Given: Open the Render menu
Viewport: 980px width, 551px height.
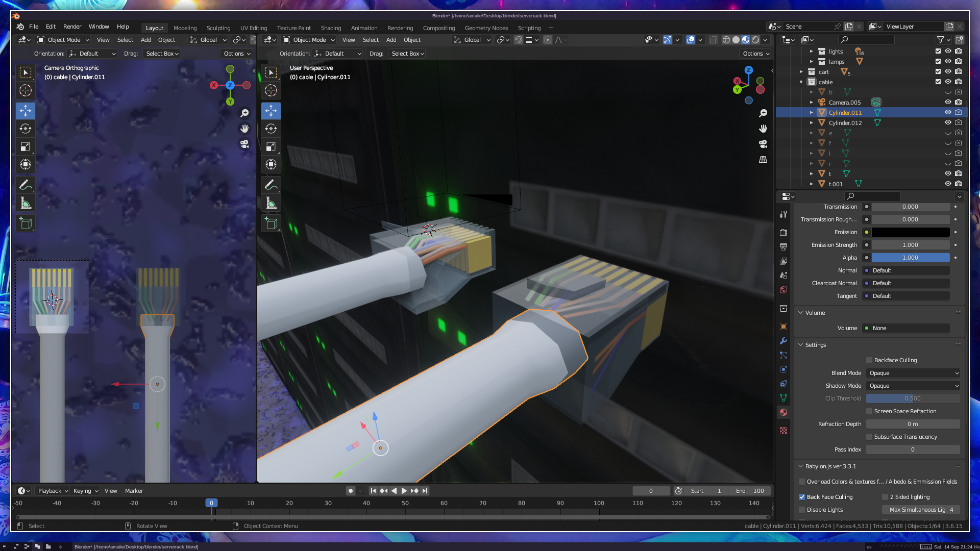Looking at the screenshot, I should [x=72, y=27].
